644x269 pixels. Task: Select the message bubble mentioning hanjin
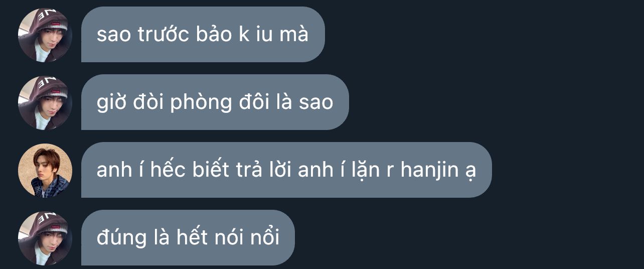click(x=286, y=170)
